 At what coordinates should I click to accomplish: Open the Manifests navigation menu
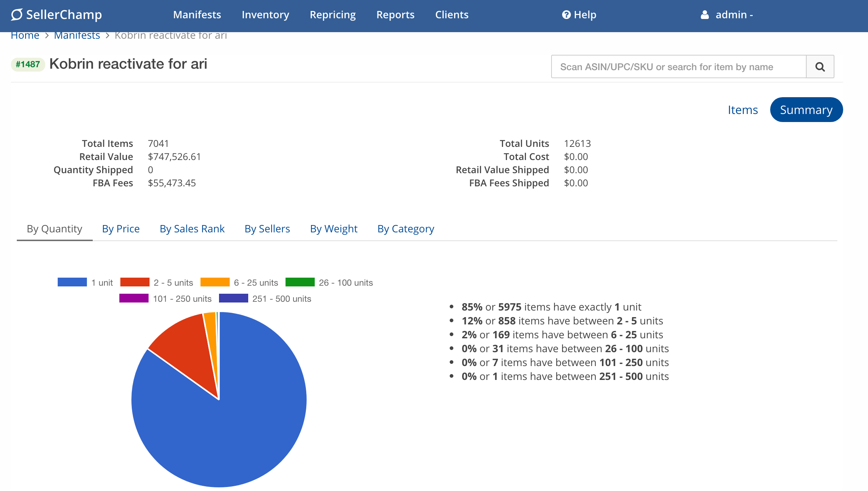[197, 15]
